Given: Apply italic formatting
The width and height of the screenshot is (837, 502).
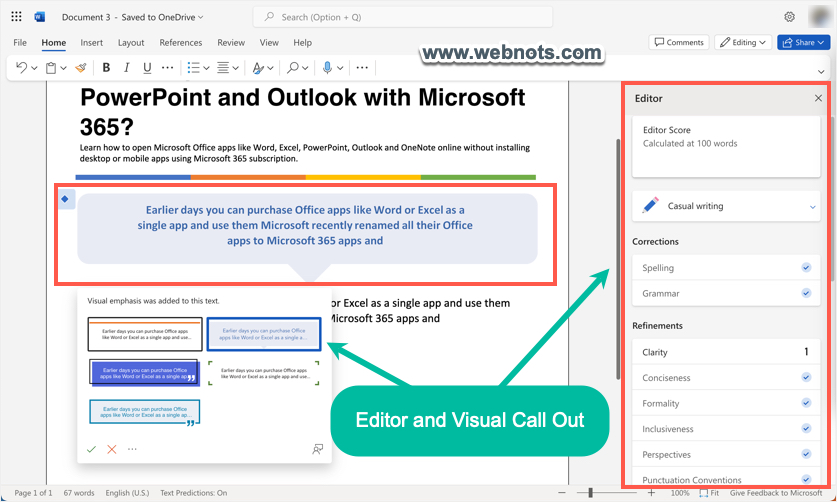Looking at the screenshot, I should tap(127, 68).
